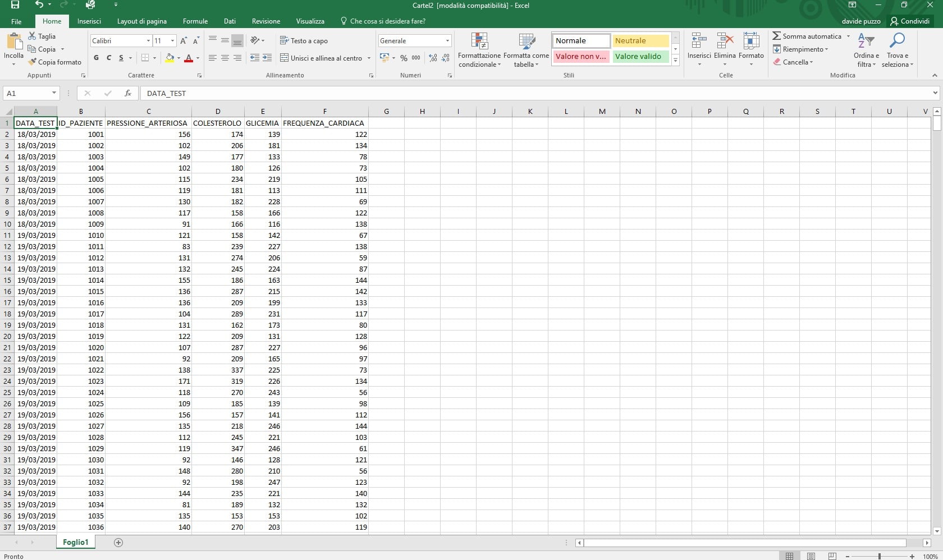Switch to the Dati tab
This screenshot has height=560, width=943.
pyautogui.click(x=230, y=21)
